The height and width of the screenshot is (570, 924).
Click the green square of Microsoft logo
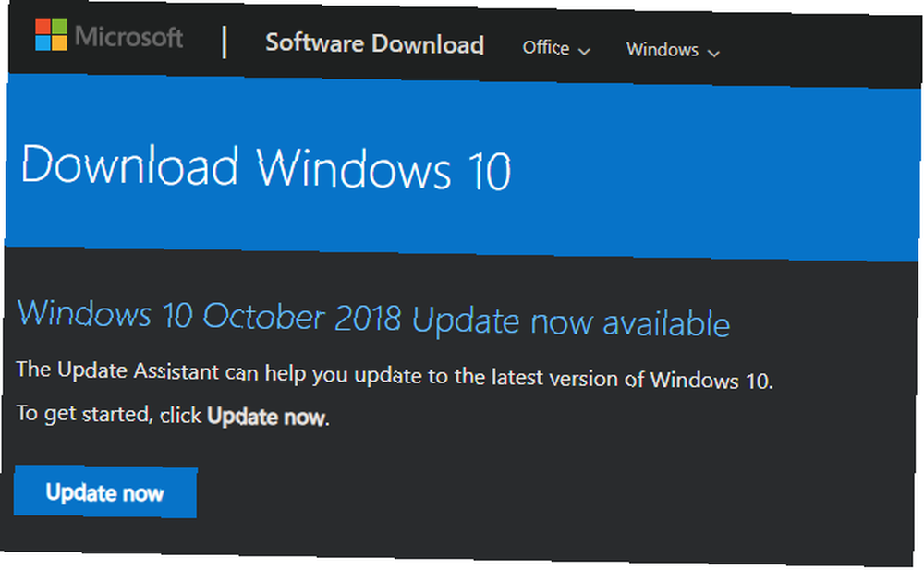59,27
